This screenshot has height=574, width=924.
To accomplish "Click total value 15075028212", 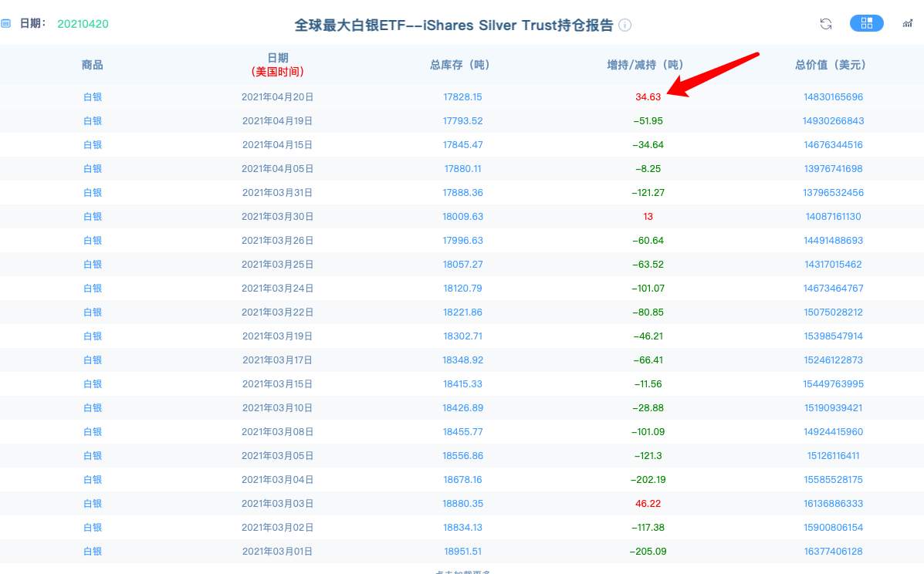I will click(833, 312).
